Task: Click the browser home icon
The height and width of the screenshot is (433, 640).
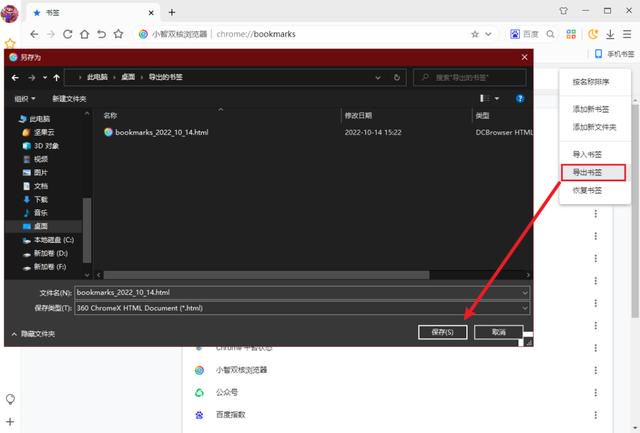Action: tap(84, 34)
